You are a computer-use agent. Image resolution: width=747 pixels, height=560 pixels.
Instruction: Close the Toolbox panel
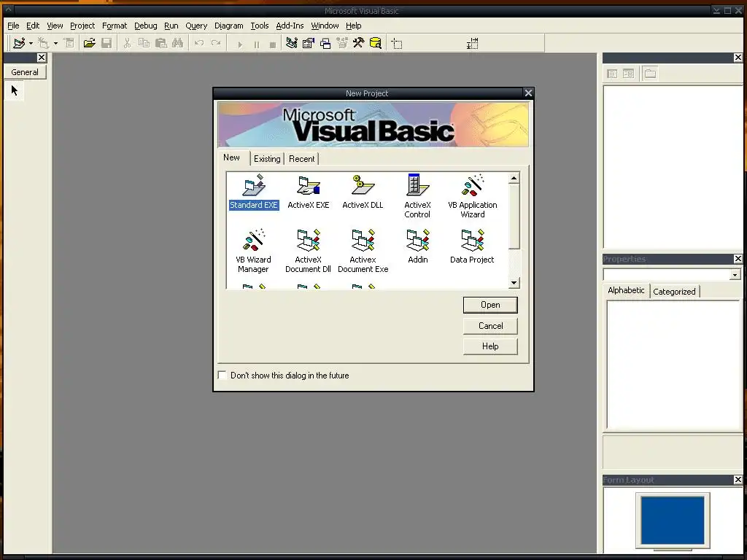[42, 58]
